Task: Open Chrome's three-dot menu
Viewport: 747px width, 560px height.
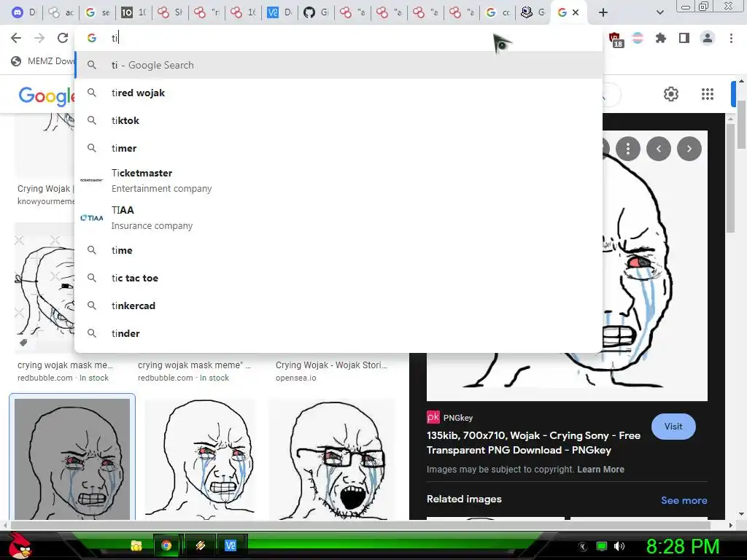Action: click(x=731, y=38)
